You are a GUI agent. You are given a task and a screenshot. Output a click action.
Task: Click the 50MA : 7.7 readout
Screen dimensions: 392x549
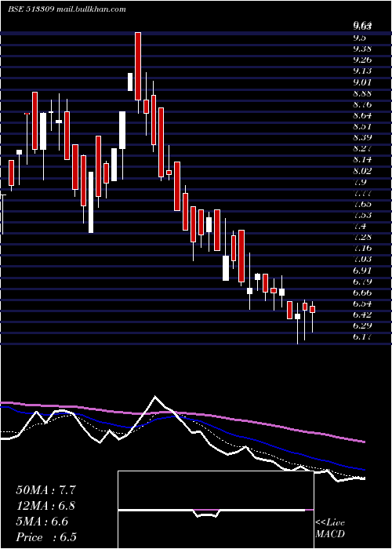pos(45,490)
